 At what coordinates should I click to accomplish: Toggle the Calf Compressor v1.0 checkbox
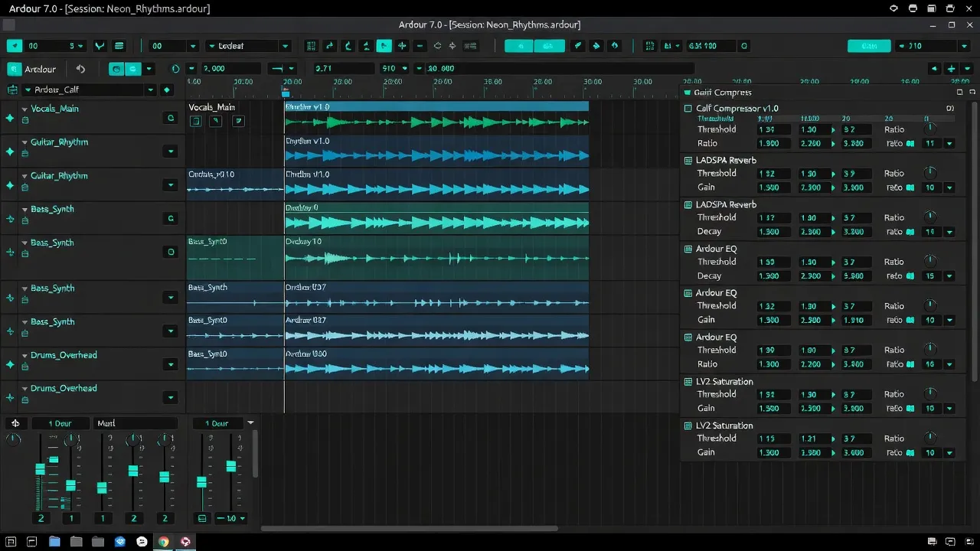(x=688, y=109)
